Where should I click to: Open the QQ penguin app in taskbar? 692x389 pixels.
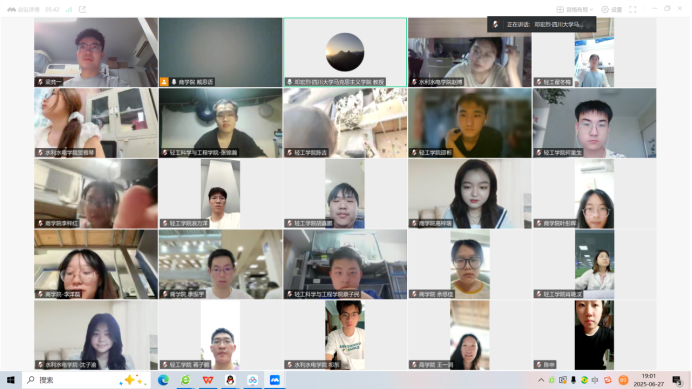(x=230, y=380)
